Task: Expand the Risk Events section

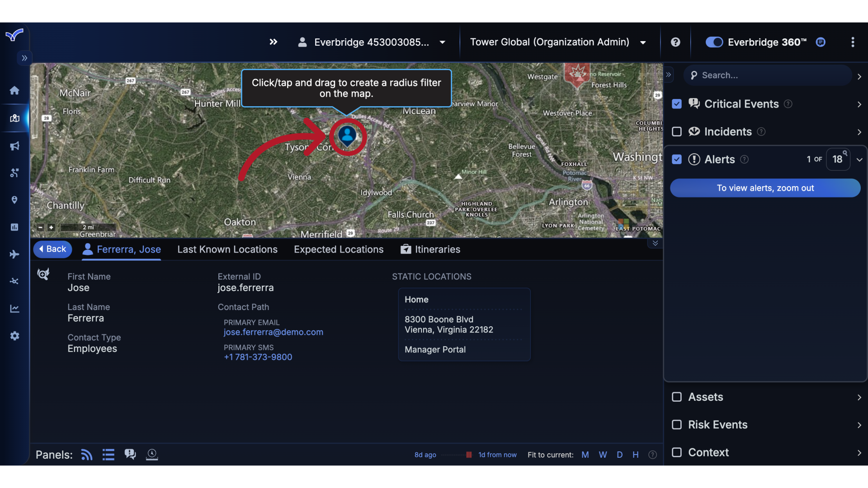Action: pos(859,425)
